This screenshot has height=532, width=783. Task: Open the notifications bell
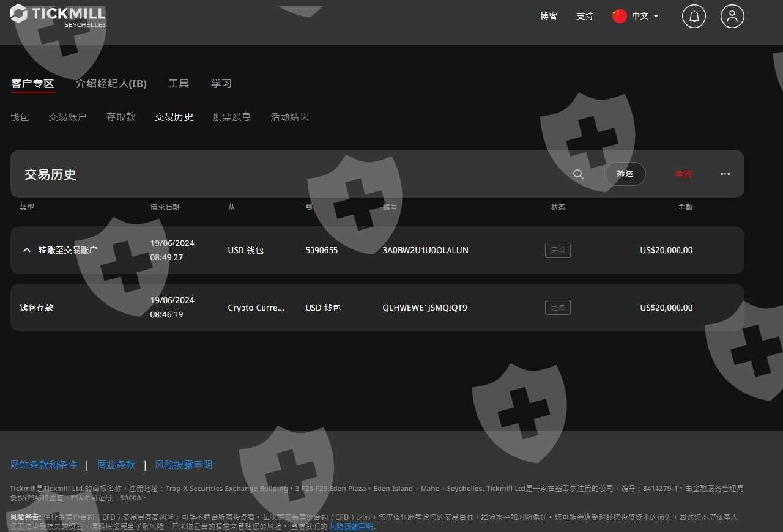(694, 17)
